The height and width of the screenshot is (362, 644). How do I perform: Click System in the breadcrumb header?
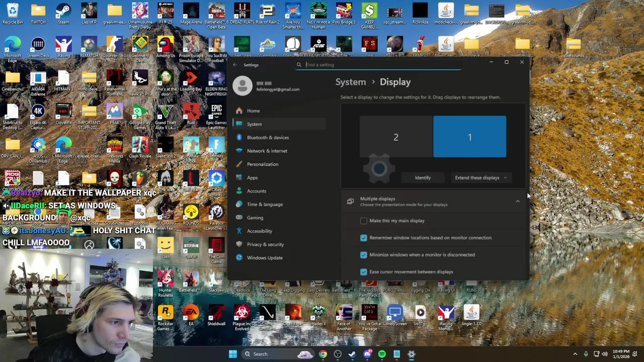[x=351, y=82]
